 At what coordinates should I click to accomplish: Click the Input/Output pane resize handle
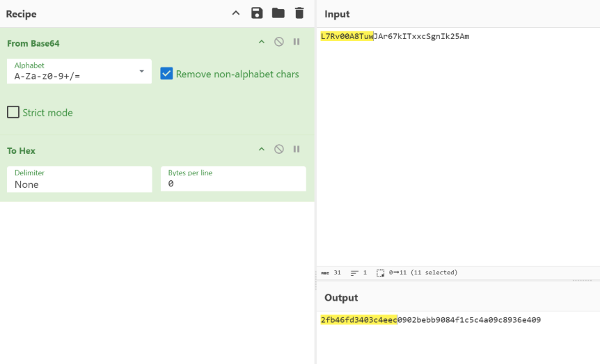pyautogui.click(x=582, y=280)
